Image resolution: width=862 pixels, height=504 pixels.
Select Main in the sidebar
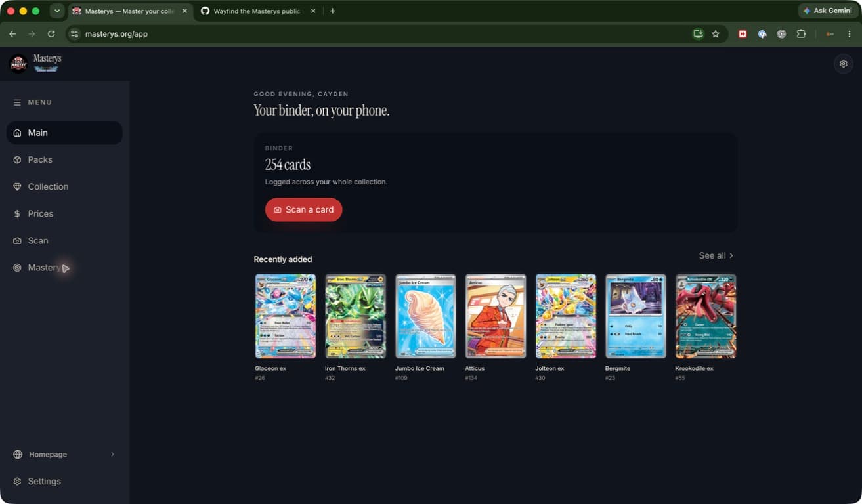pyautogui.click(x=64, y=133)
